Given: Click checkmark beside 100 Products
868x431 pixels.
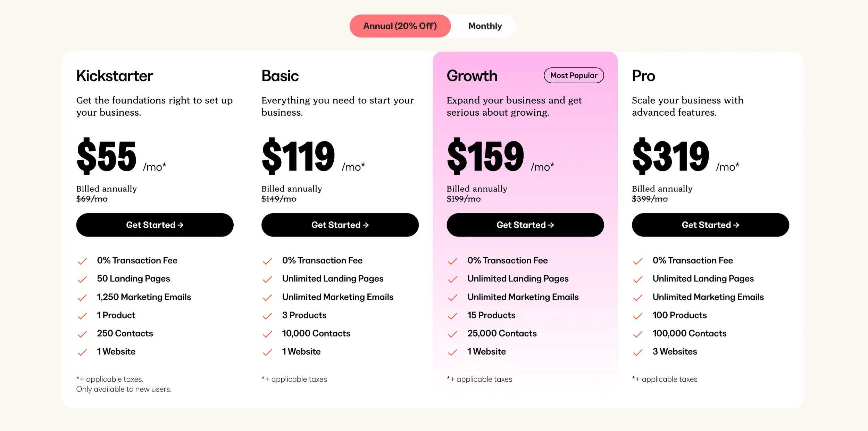Looking at the screenshot, I should tap(638, 316).
